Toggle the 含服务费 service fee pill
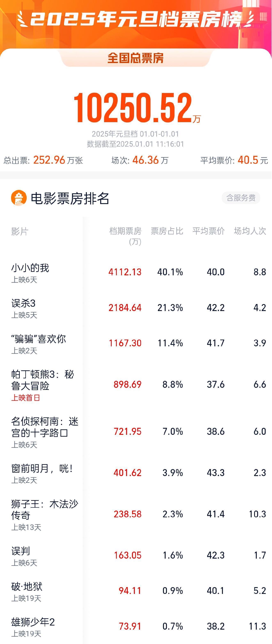This screenshot has height=644, width=272. 241,198
